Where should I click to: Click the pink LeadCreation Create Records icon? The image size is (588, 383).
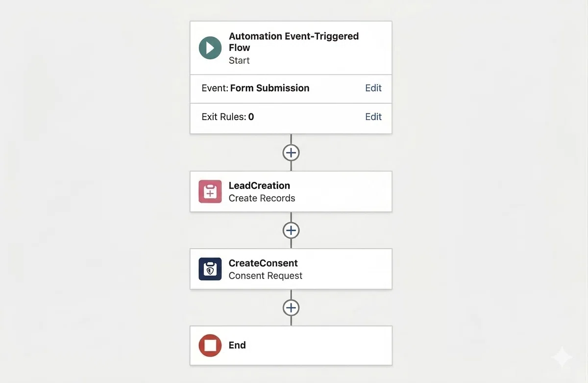coord(210,191)
